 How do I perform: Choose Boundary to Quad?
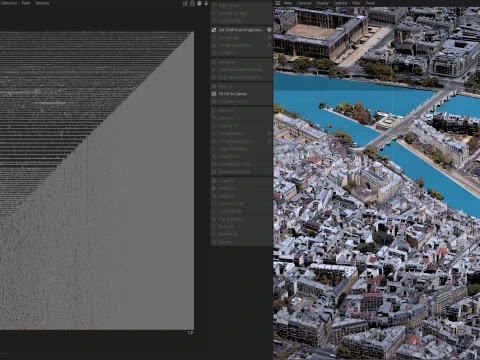coord(241,172)
